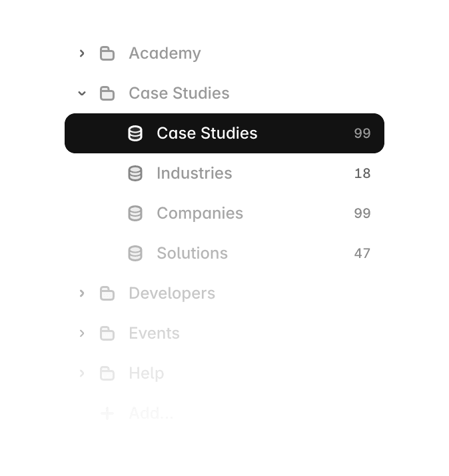
Task: Click the database icon in the highlighted Case Studies row
Action: pos(135,133)
